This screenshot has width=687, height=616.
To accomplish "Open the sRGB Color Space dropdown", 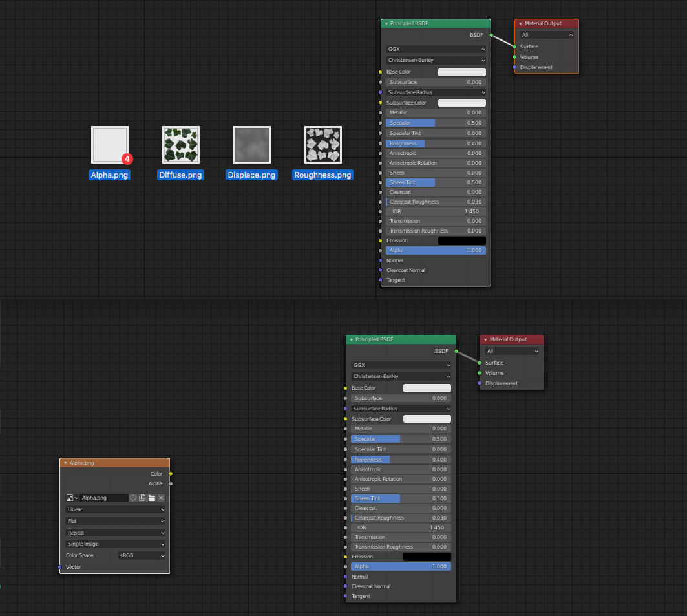I will click(x=142, y=555).
